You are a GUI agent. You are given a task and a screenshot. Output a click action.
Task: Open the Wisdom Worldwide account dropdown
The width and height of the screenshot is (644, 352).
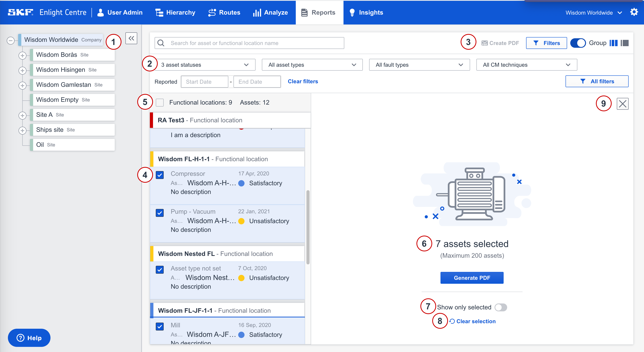tap(594, 12)
